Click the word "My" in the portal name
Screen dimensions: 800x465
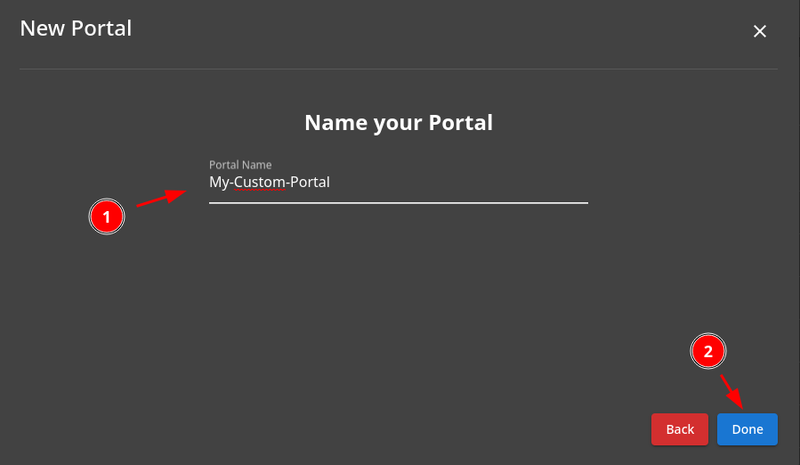click(x=218, y=183)
